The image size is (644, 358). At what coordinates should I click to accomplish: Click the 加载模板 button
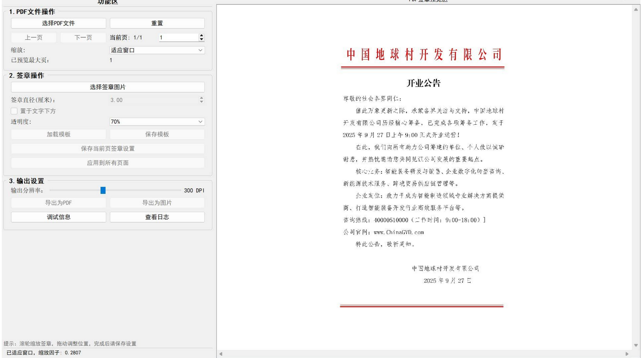58,134
